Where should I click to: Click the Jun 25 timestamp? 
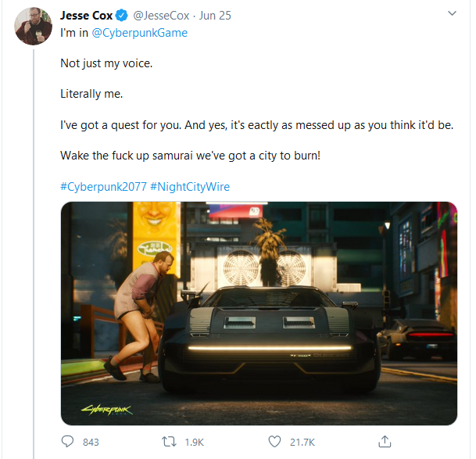pos(215,16)
